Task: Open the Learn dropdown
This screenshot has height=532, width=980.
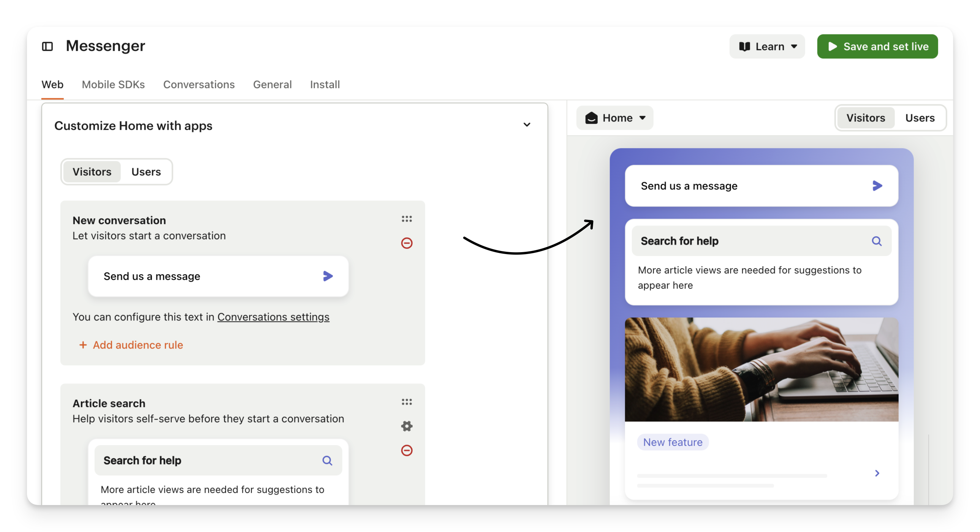Action: [767, 46]
